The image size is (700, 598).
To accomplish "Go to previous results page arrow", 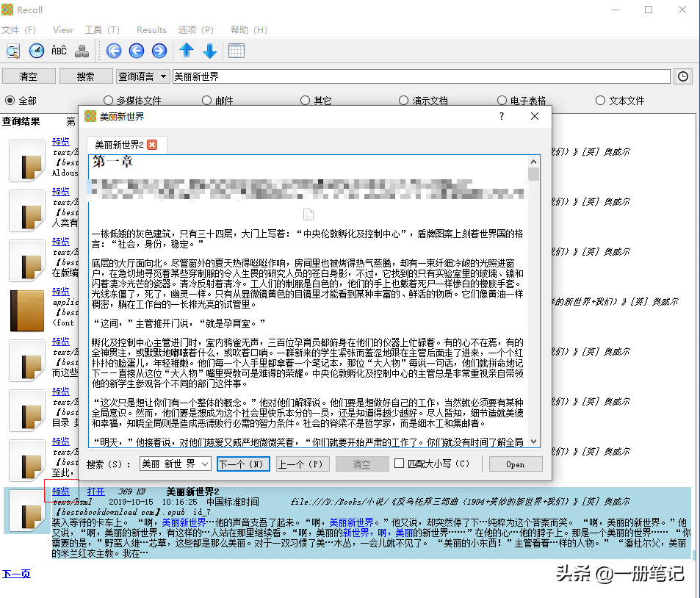I will pyautogui.click(x=137, y=51).
